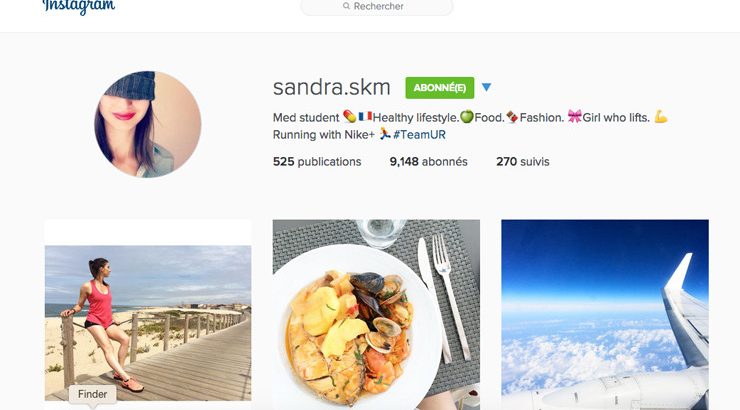Open the 270 suivis following list
This screenshot has width=740, height=410.
coord(522,162)
